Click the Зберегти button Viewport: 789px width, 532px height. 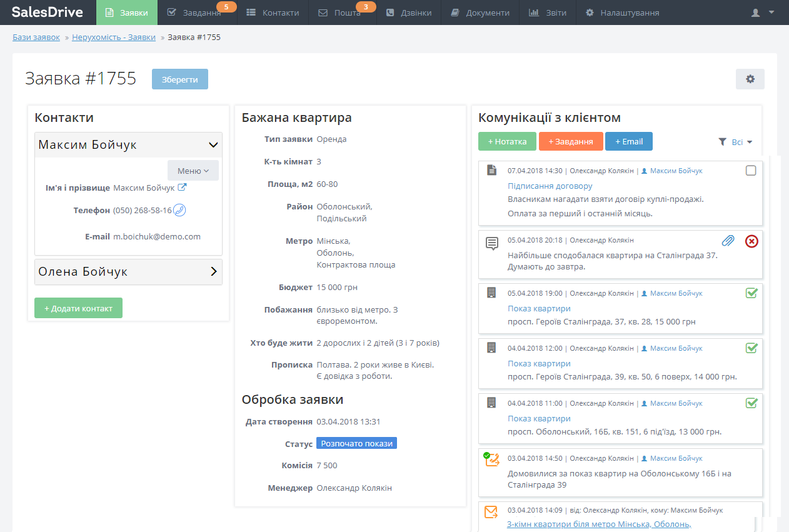point(179,79)
